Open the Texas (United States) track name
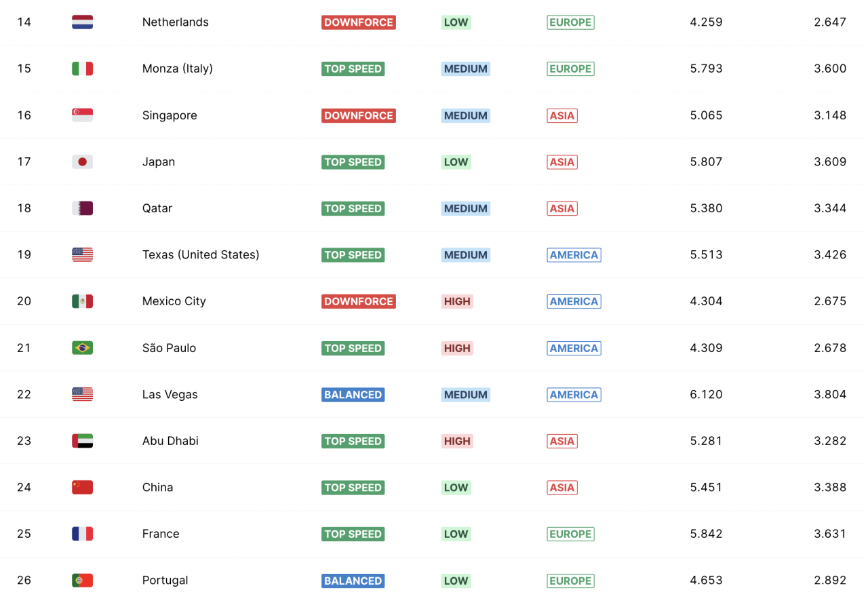Viewport: 868px width, 603px height. pyautogui.click(x=201, y=255)
